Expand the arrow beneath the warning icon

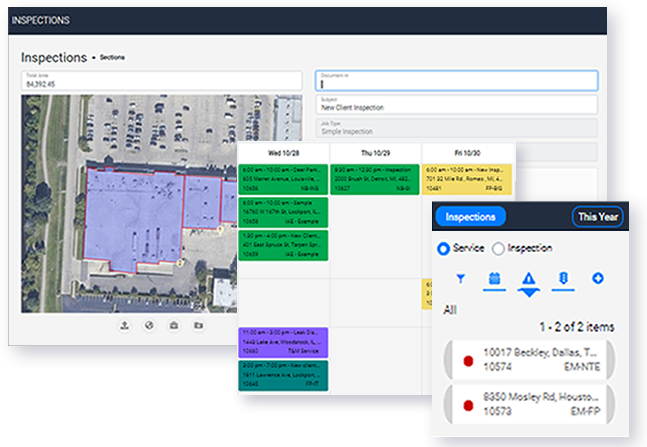tap(529, 293)
